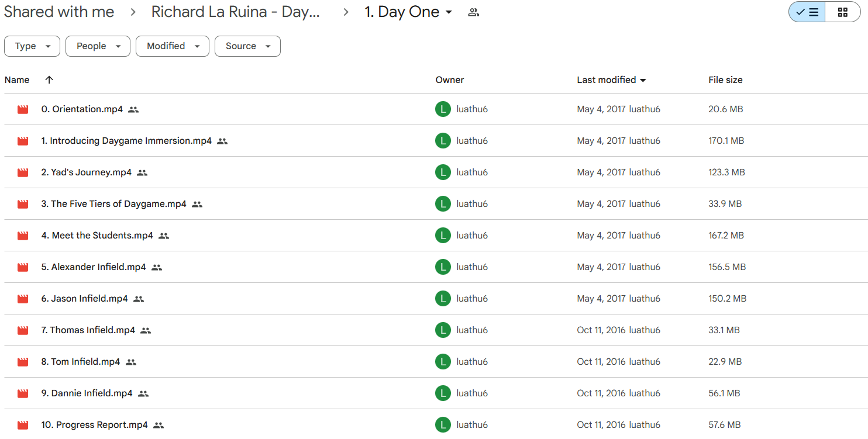
Task: Click the name sort direction arrow
Action: point(49,79)
